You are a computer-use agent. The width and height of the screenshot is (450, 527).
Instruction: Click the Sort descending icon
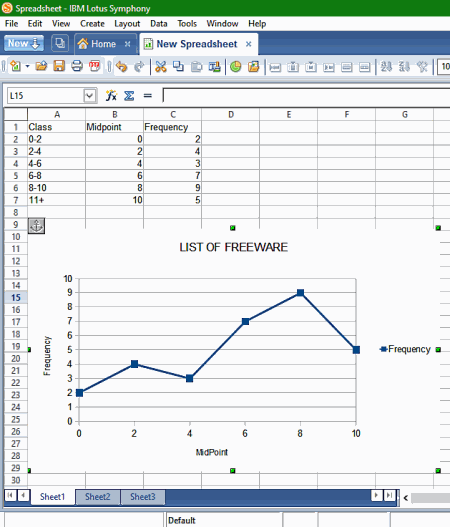coord(404,67)
